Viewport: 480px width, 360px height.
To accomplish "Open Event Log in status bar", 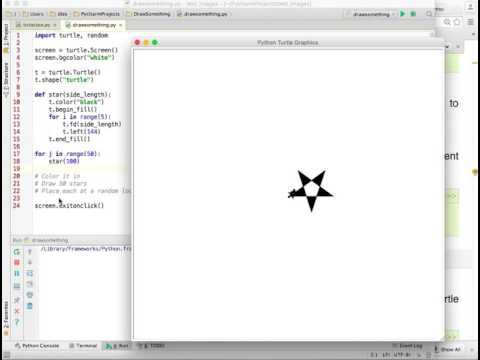I will pyautogui.click(x=407, y=346).
